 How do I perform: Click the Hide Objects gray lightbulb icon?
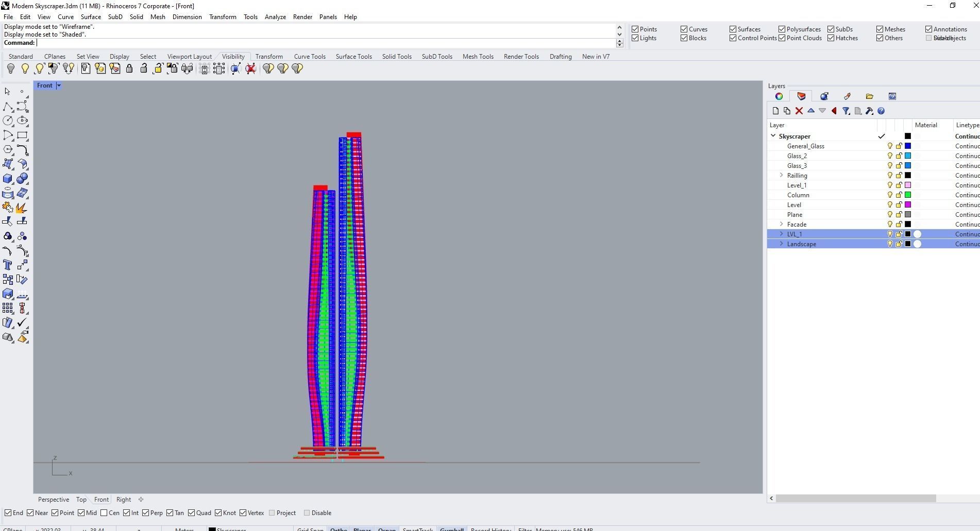coord(11,68)
